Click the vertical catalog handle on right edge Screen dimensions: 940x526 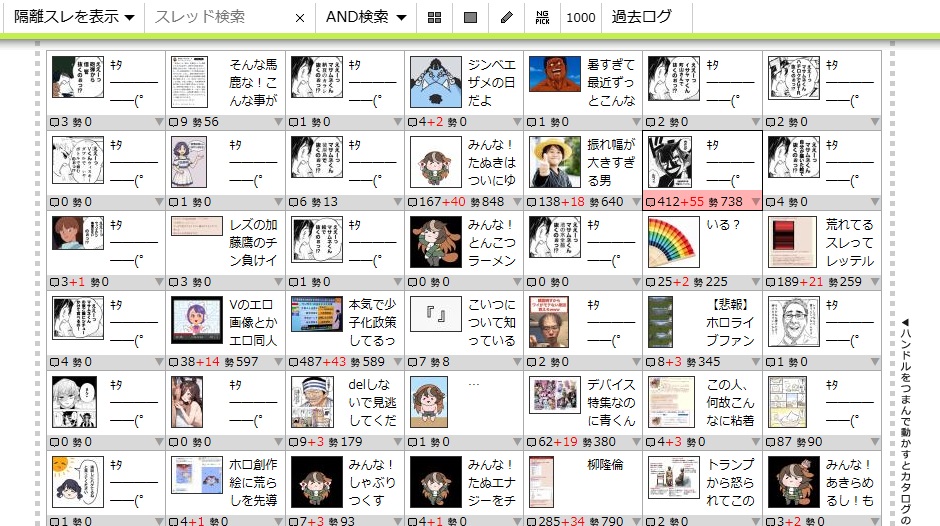point(906,418)
